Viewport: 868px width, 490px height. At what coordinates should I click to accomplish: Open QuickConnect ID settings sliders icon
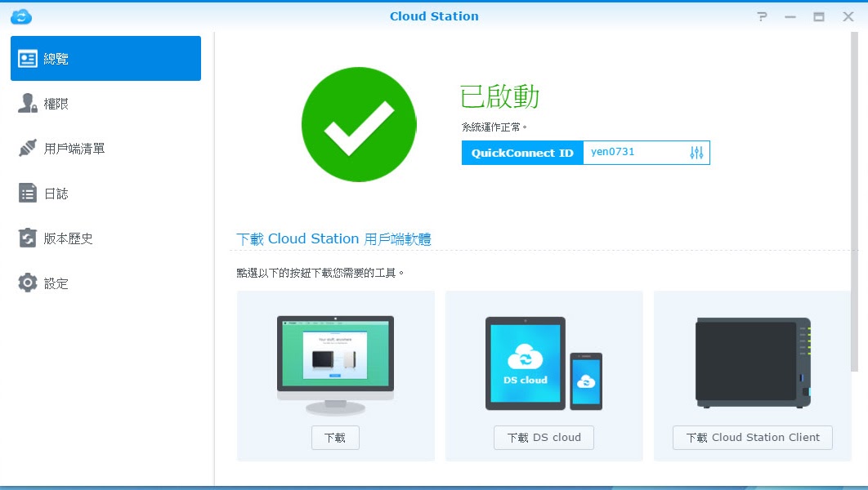tap(696, 153)
